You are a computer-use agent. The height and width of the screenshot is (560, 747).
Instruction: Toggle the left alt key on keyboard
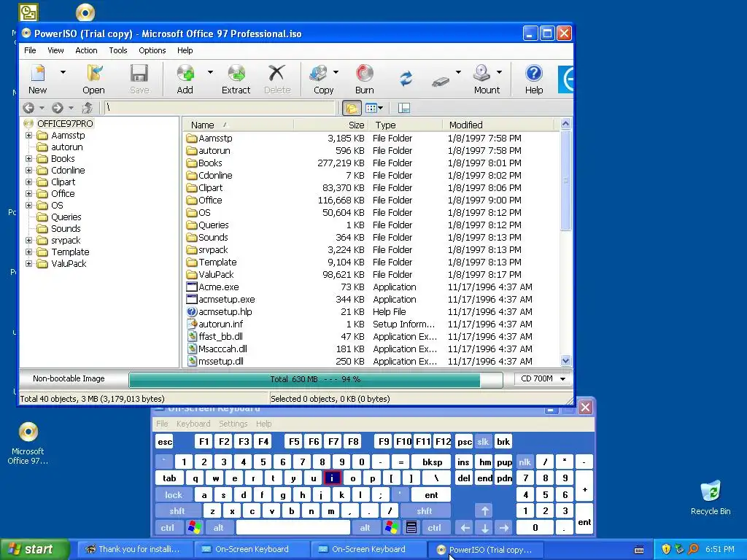(219, 528)
